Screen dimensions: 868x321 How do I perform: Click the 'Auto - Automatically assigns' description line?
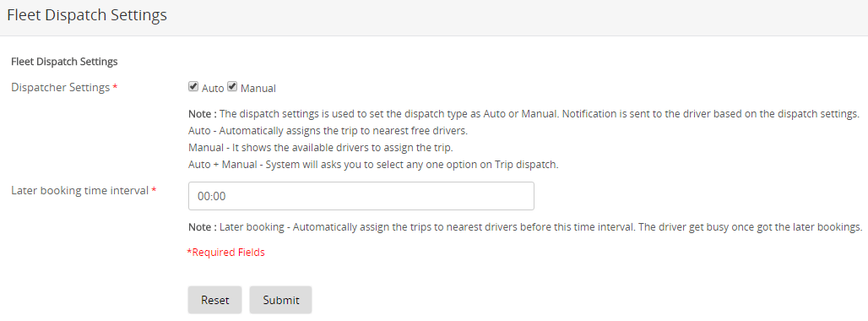(x=328, y=131)
